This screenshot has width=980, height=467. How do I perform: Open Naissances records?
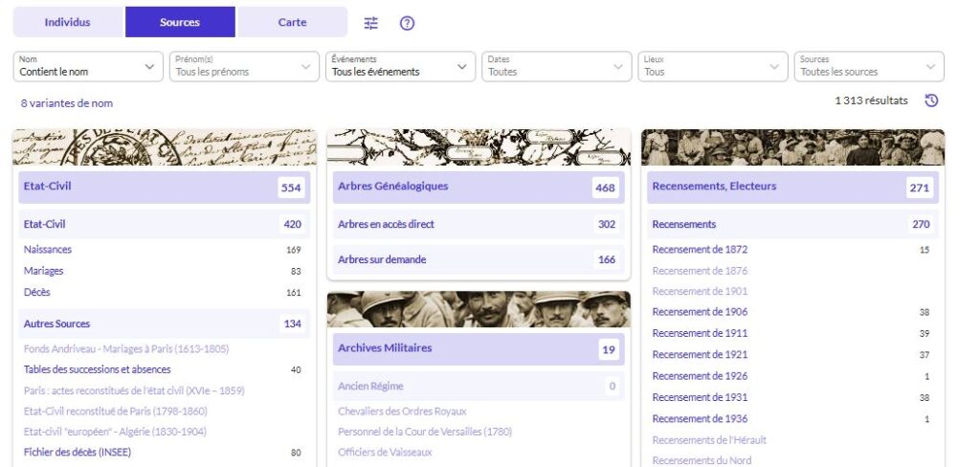48,250
